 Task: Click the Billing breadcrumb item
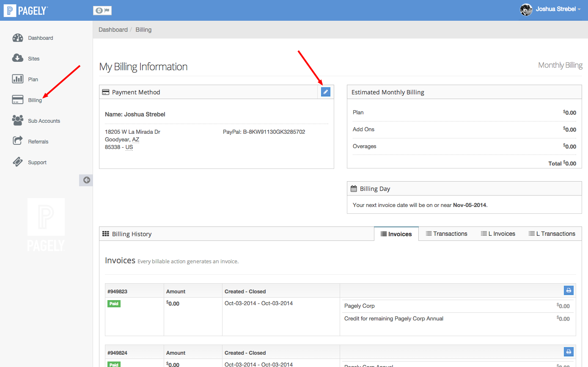point(143,30)
